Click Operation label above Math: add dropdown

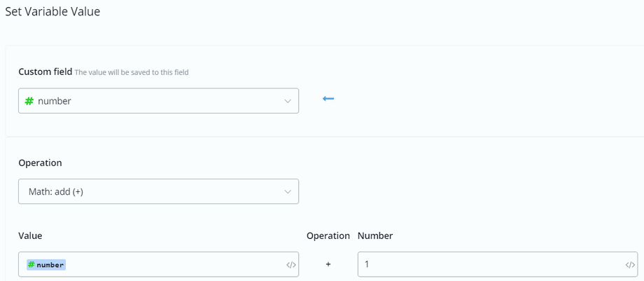[x=40, y=163]
